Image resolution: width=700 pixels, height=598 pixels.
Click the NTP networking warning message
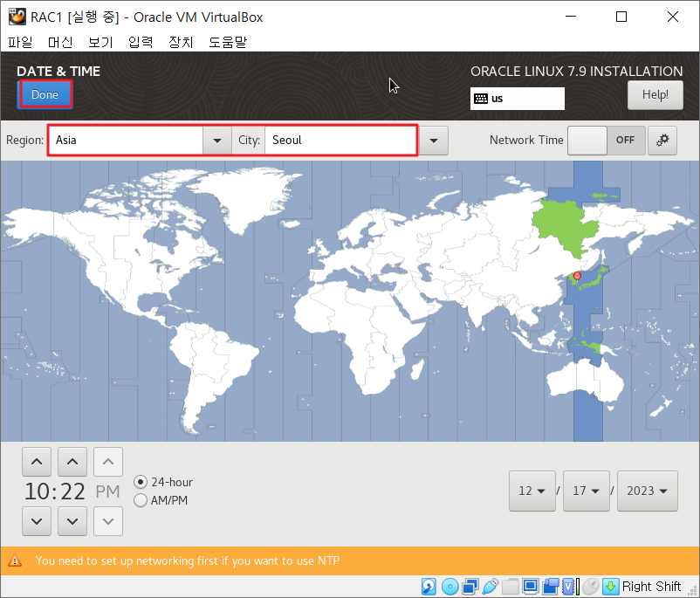tap(188, 560)
